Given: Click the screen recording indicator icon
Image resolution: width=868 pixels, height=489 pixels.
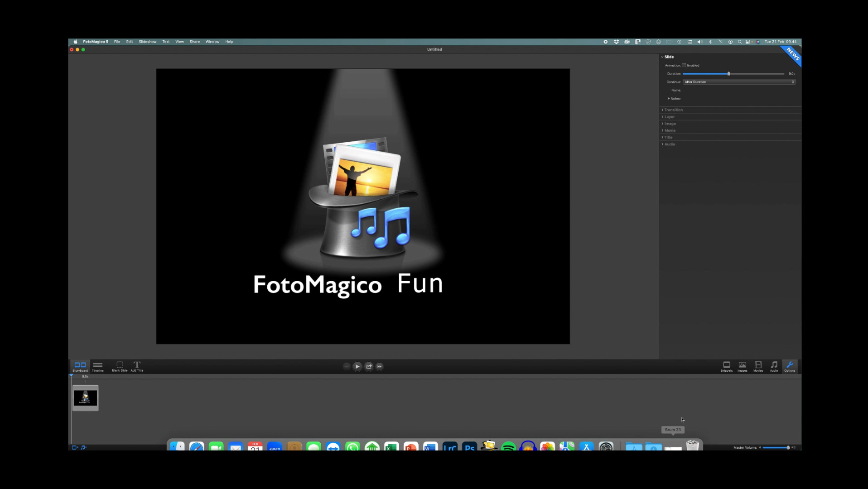Looking at the screenshot, I should pyautogui.click(x=605, y=42).
